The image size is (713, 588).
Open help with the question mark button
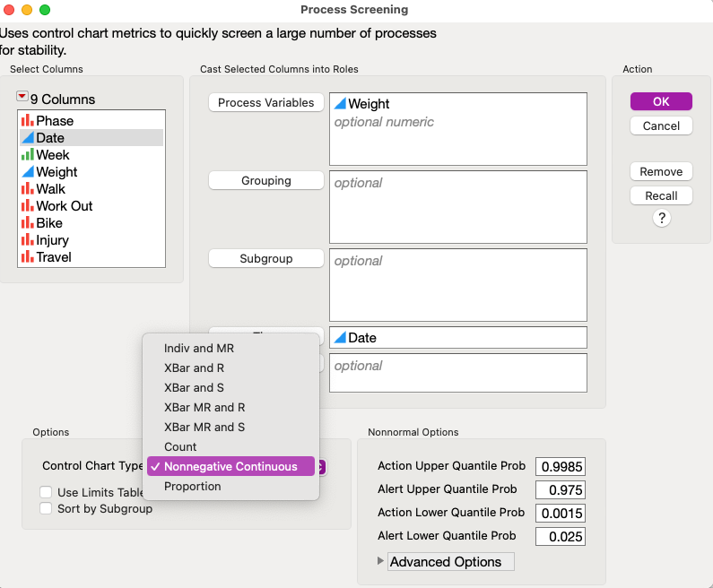click(x=662, y=218)
